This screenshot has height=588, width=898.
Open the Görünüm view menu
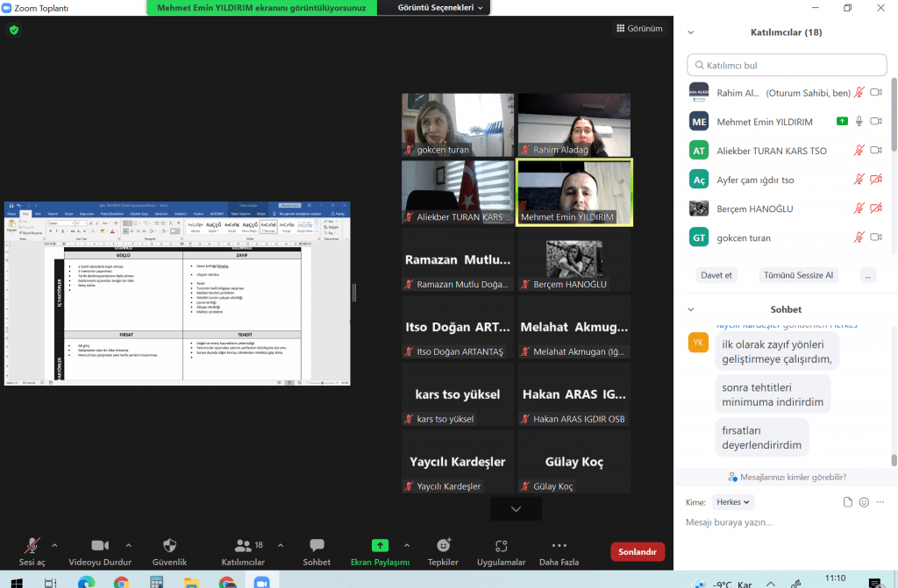tap(638, 28)
